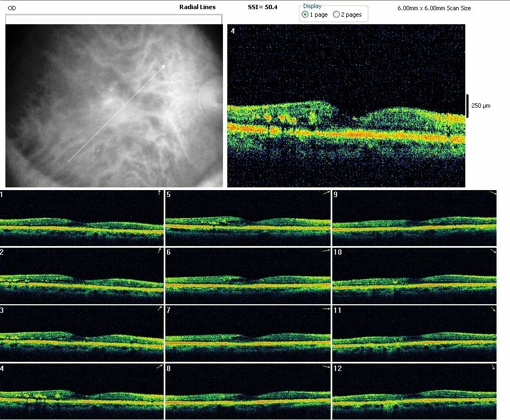
Task: Choose radial scan thumbnail number 3
Action: tap(81, 334)
